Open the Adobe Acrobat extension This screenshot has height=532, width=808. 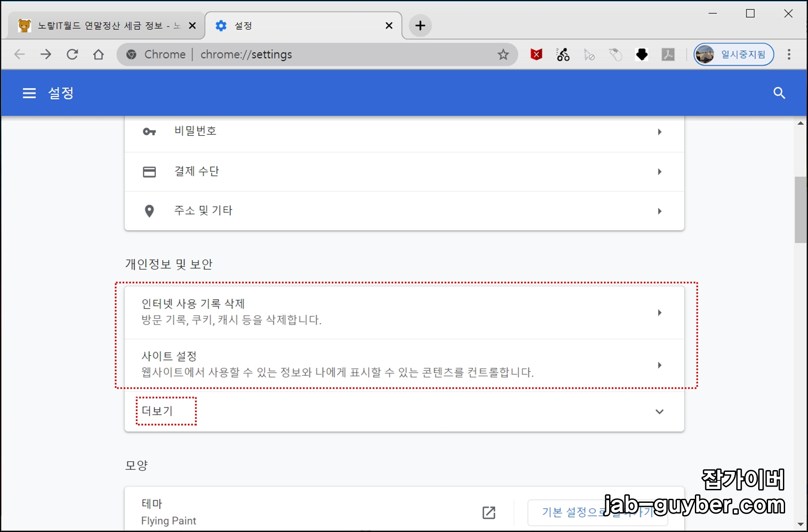(x=668, y=54)
